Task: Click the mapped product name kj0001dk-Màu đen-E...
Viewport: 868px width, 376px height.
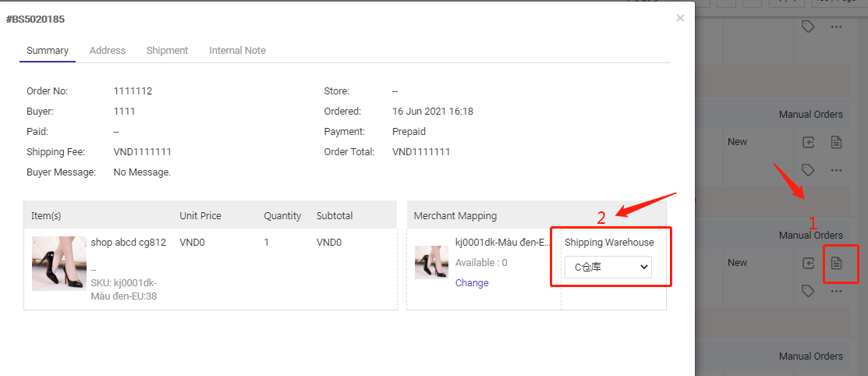Action: point(503,242)
